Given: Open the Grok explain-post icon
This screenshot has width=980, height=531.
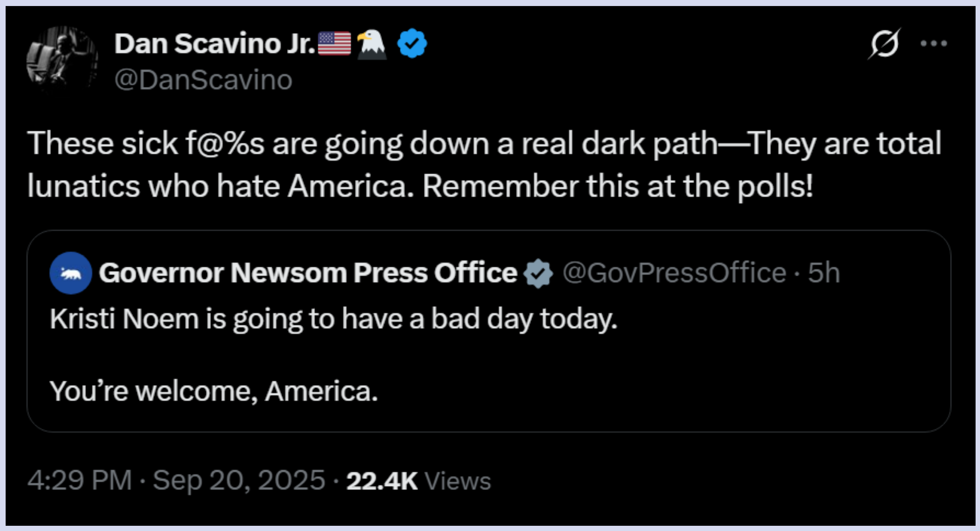Looking at the screenshot, I should click(884, 43).
